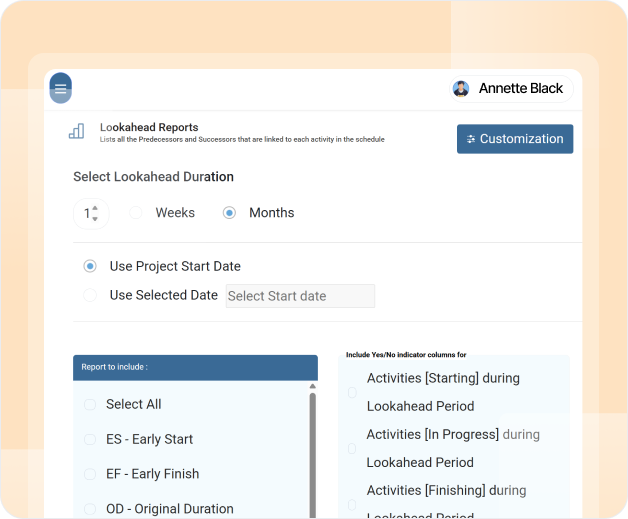
Task: Toggle Activities In Progress during Lookahead Period
Action: [x=352, y=449]
